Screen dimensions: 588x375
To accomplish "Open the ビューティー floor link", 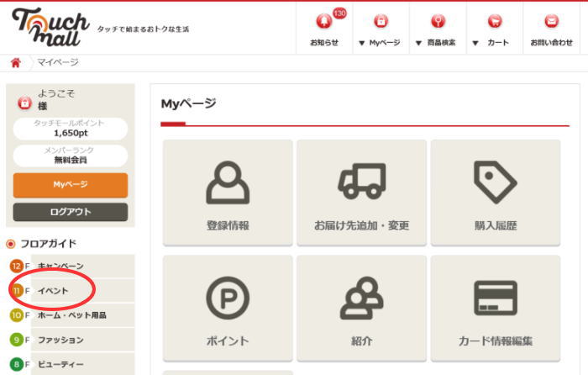I will point(60,364).
